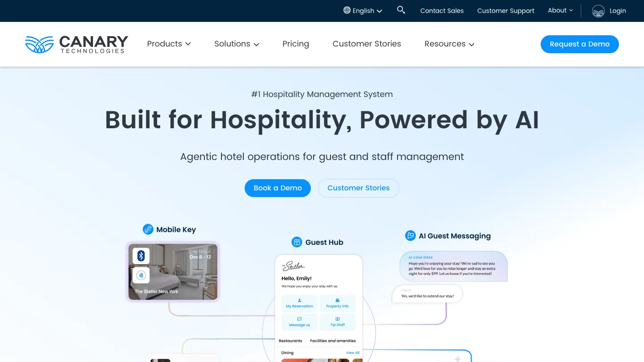The height and width of the screenshot is (362, 644).
Task: Click the AI Guest Messaging icon
Action: [411, 236]
